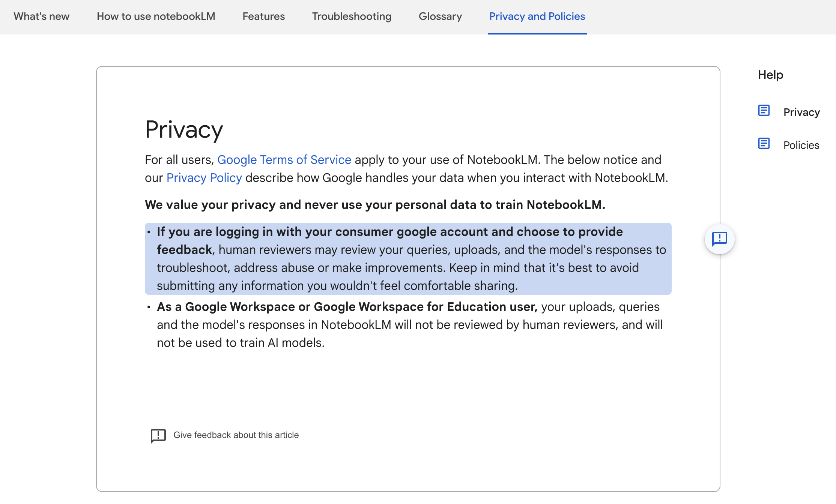Open the What's new tab
This screenshot has height=504, width=836.
pos(41,16)
